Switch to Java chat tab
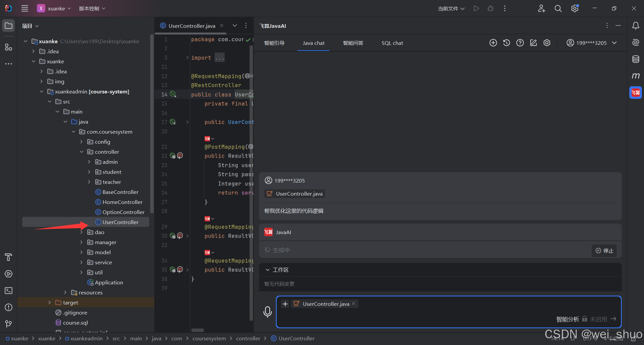 pyautogui.click(x=314, y=43)
